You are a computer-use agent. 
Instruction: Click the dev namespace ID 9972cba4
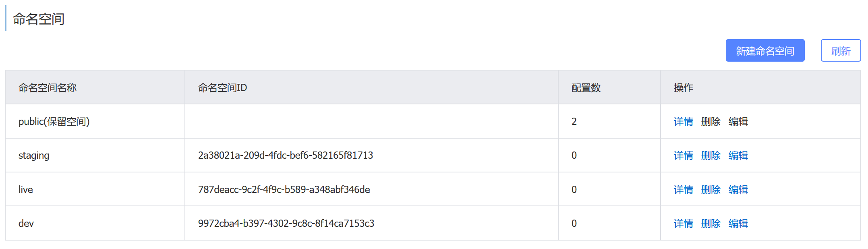(286, 223)
